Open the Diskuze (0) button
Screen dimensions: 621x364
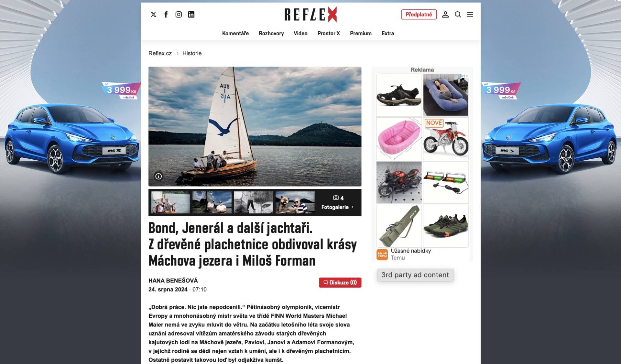click(x=340, y=282)
